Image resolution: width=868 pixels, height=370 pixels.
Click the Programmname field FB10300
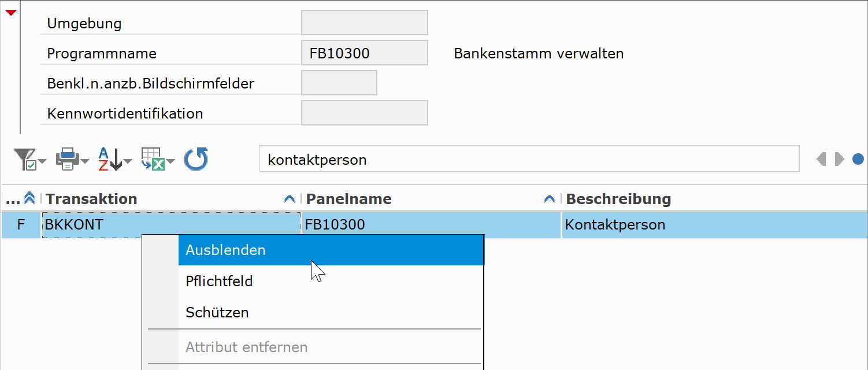(x=365, y=53)
